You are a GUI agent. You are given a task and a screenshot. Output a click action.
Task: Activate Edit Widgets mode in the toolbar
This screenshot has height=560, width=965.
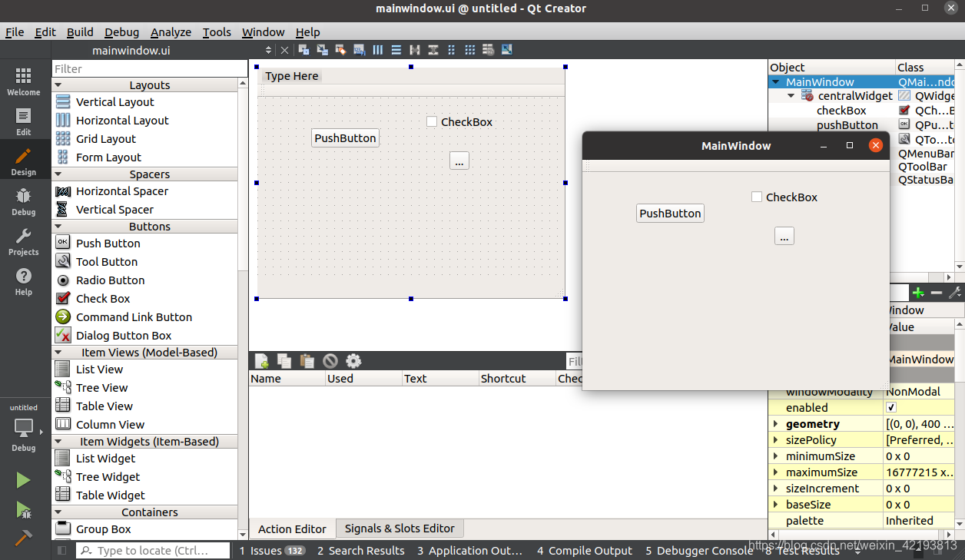pyautogui.click(x=303, y=50)
